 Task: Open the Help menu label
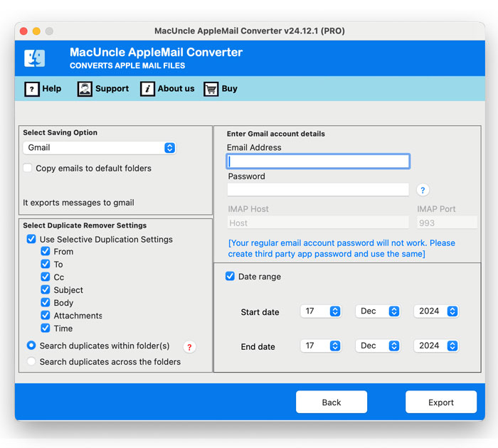tap(52, 89)
